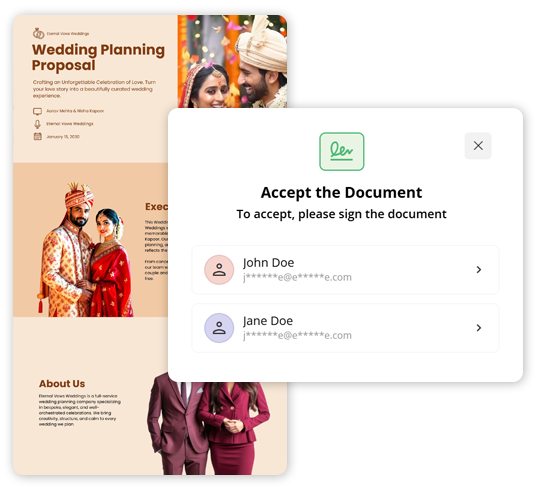Click the bride and groom cover photo
Image resolution: width=536 pixels, height=490 pixels.
(x=232, y=62)
